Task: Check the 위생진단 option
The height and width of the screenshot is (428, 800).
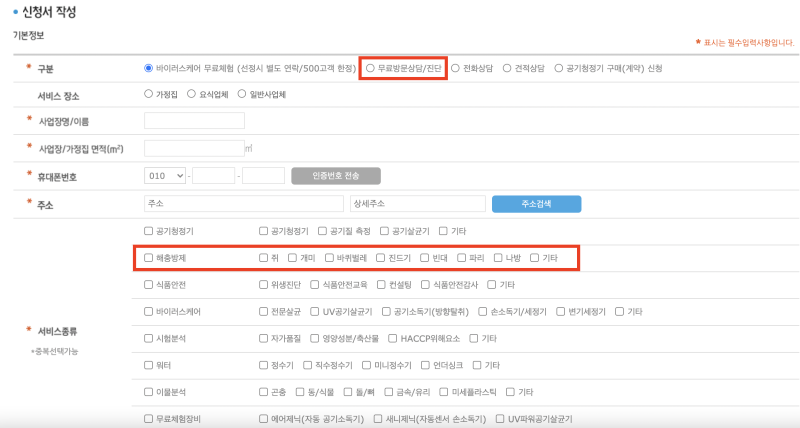Action: pyautogui.click(x=263, y=285)
